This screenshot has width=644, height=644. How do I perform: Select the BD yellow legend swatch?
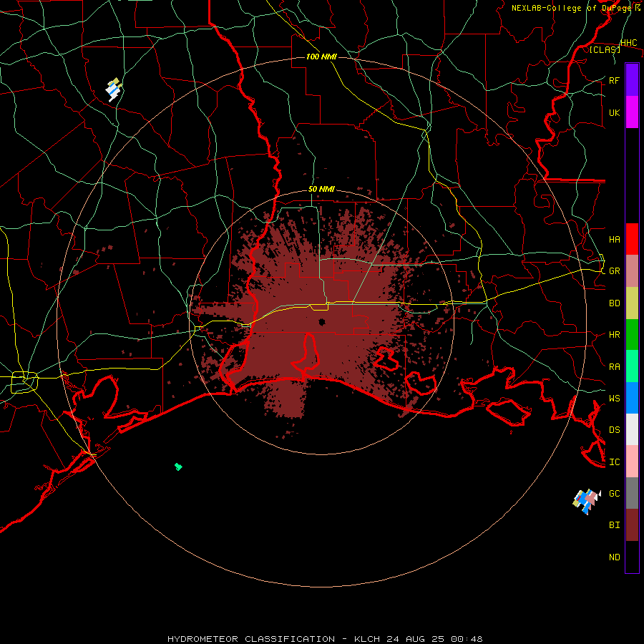pyautogui.click(x=632, y=303)
